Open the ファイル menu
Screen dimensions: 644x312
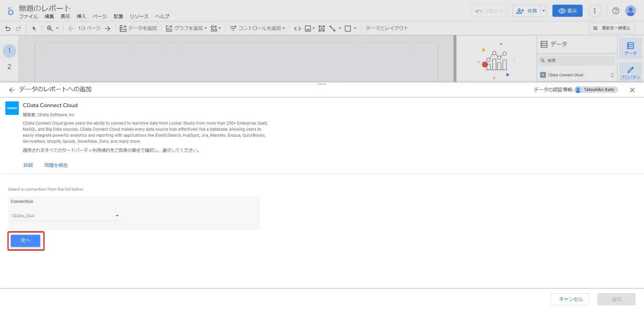pos(29,16)
